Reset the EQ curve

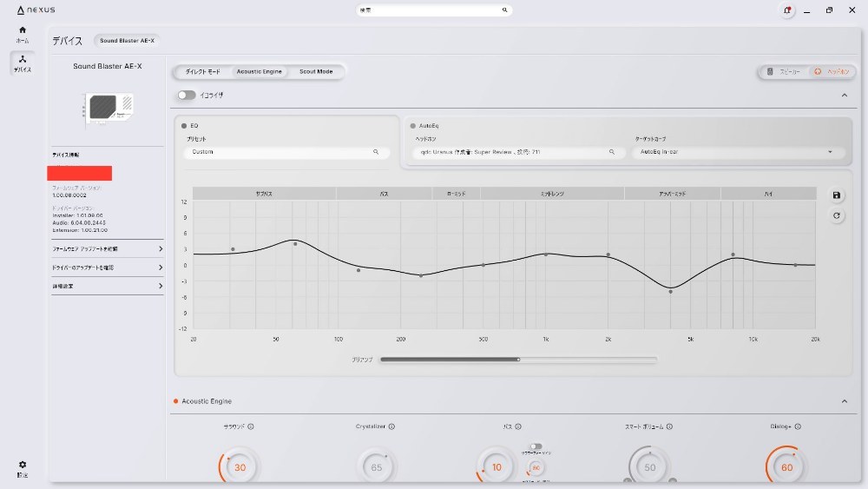point(837,215)
